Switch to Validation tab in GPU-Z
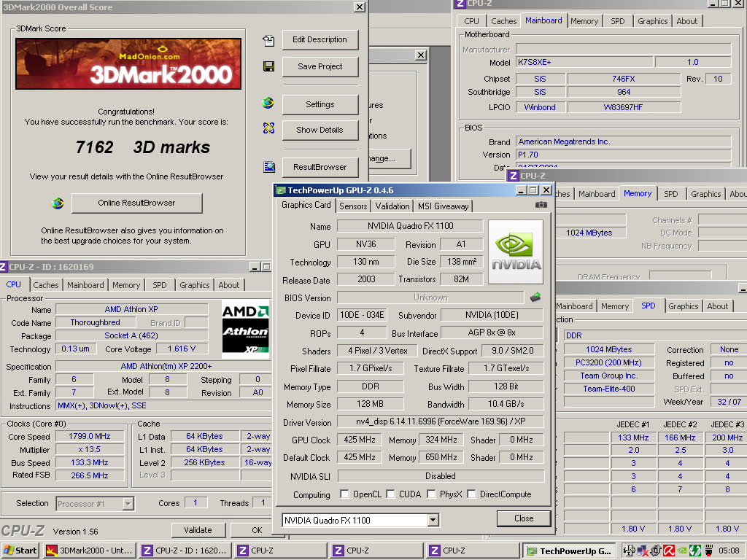This screenshot has height=560, width=747. (392, 206)
